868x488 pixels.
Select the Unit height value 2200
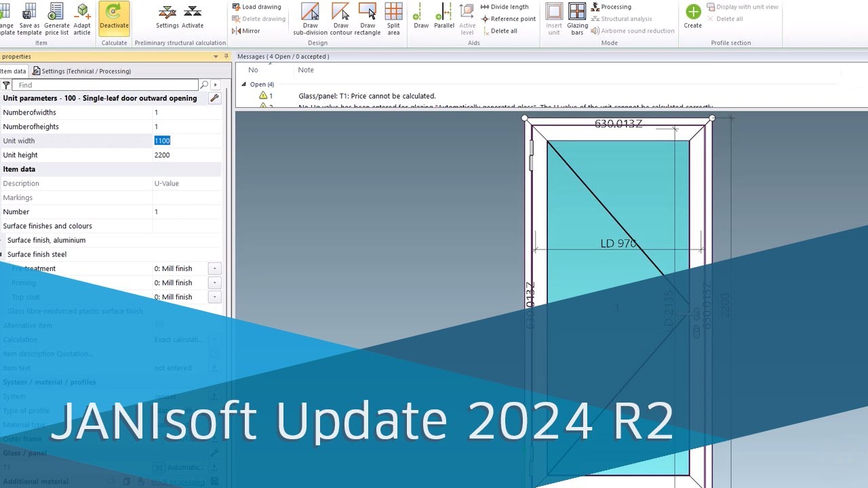pyautogui.click(x=162, y=155)
